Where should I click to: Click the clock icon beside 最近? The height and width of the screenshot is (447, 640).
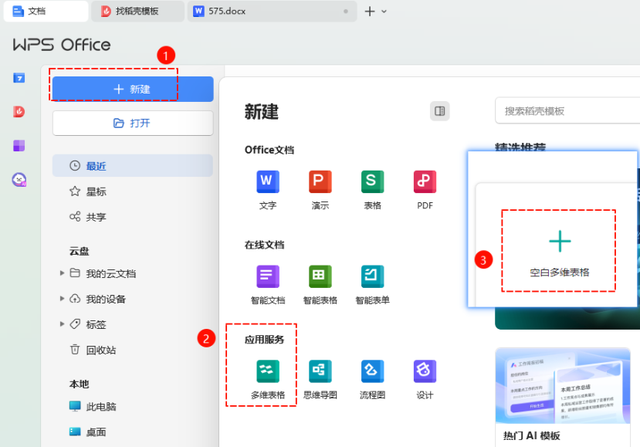tap(75, 165)
